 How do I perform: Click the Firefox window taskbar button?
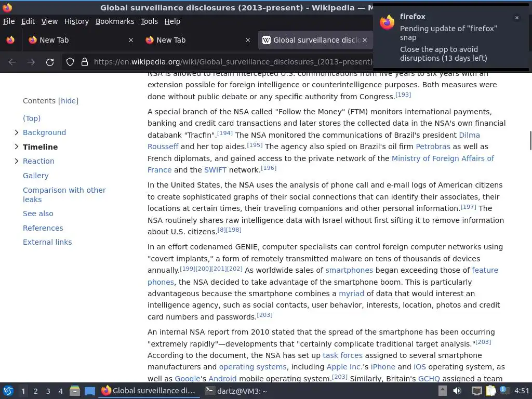click(149, 391)
